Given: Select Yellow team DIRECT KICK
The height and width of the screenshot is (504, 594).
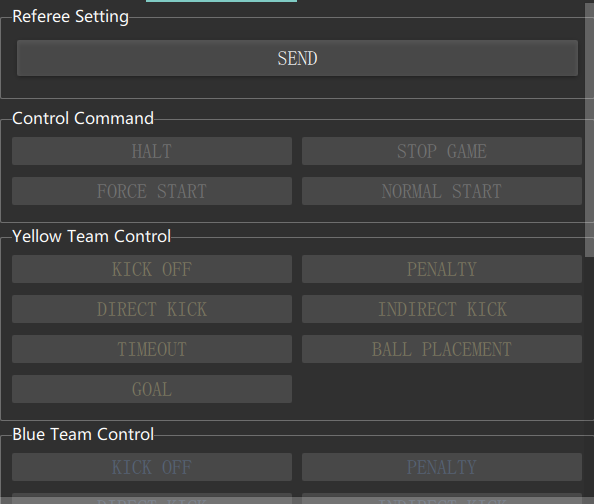Looking at the screenshot, I should pos(152,309).
